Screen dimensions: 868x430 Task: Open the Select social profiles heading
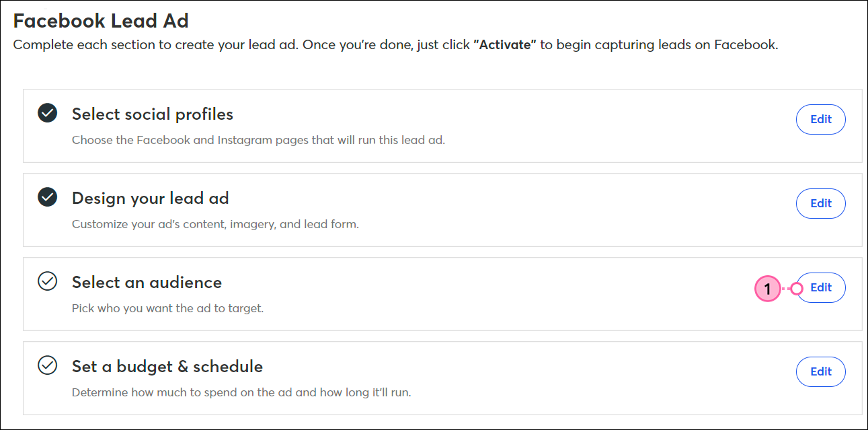(153, 114)
